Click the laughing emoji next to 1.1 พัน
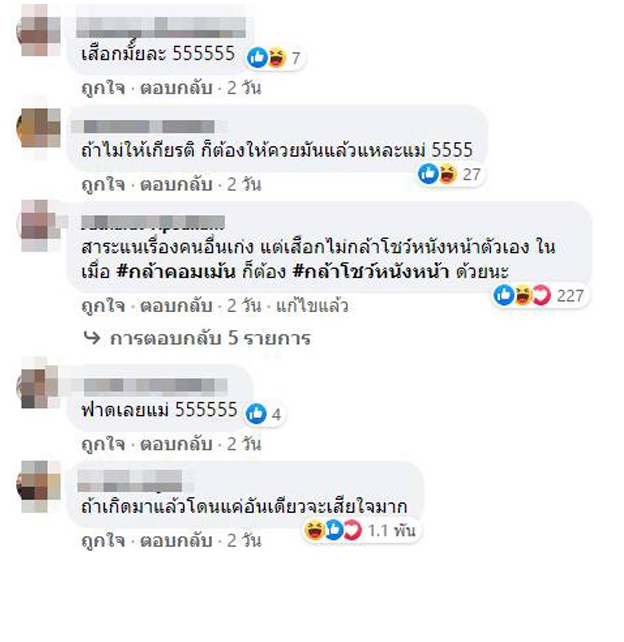Image resolution: width=624 pixels, height=642 pixels. [x=314, y=531]
